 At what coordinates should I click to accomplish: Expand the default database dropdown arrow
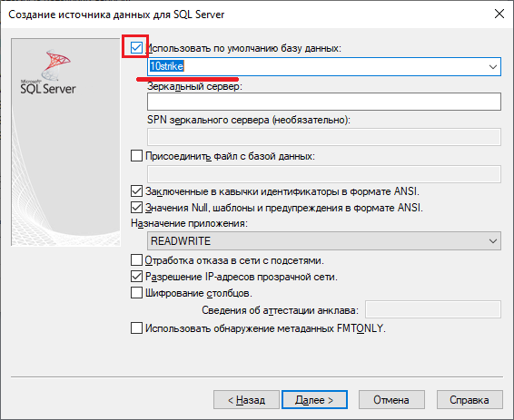tap(493, 67)
